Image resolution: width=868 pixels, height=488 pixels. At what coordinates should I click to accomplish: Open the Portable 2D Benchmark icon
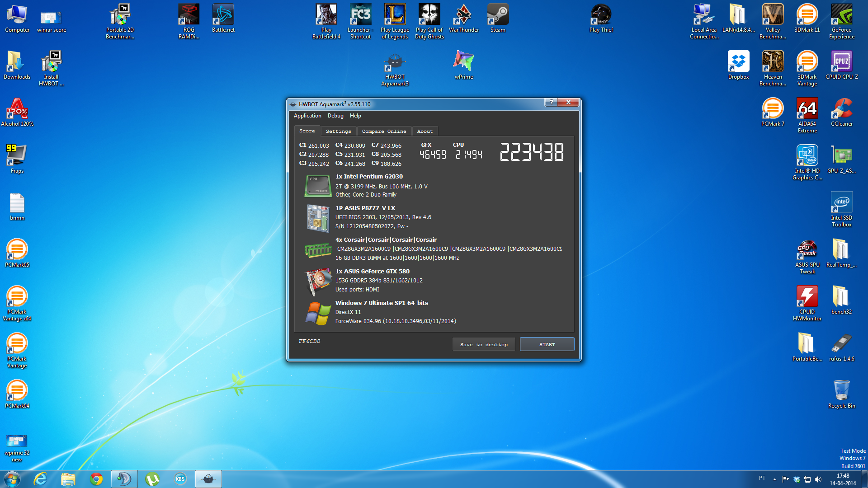coord(120,22)
